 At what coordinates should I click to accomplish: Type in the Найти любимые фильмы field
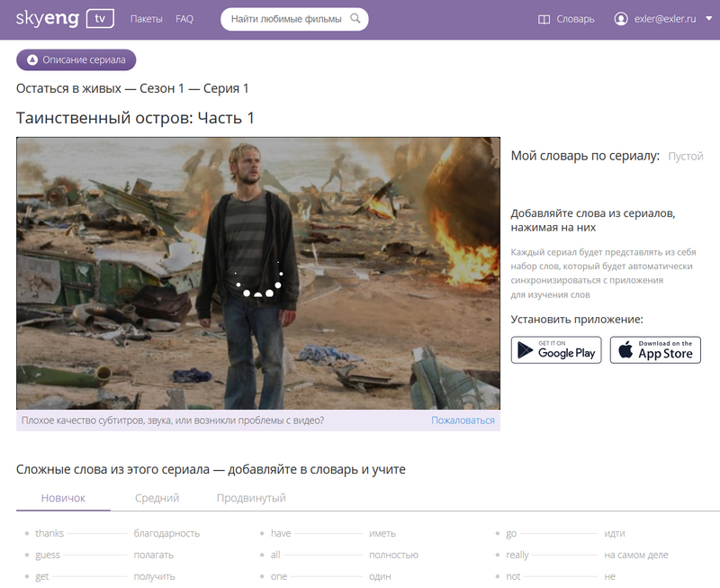285,19
